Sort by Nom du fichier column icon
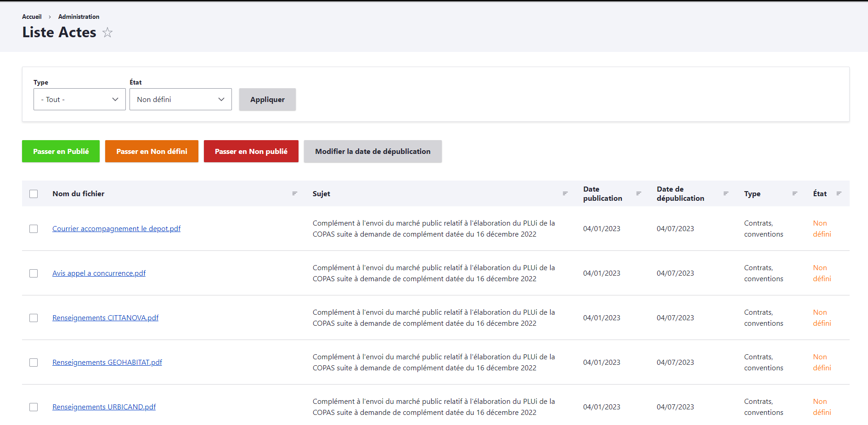 tap(295, 194)
